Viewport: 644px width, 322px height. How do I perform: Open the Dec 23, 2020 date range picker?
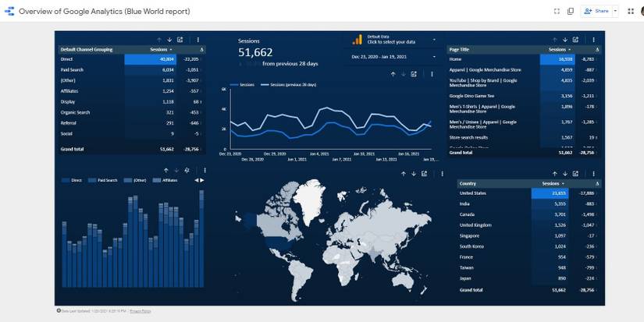point(393,57)
